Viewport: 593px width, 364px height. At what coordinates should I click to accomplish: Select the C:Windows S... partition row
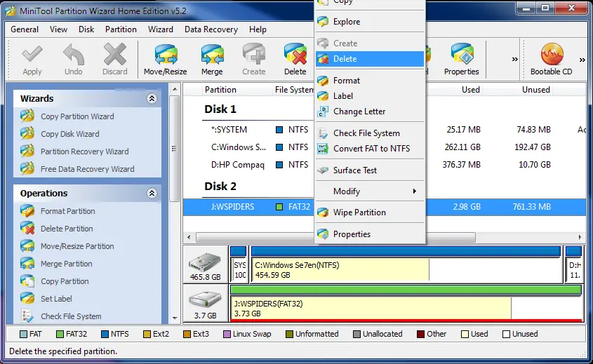pos(385,147)
